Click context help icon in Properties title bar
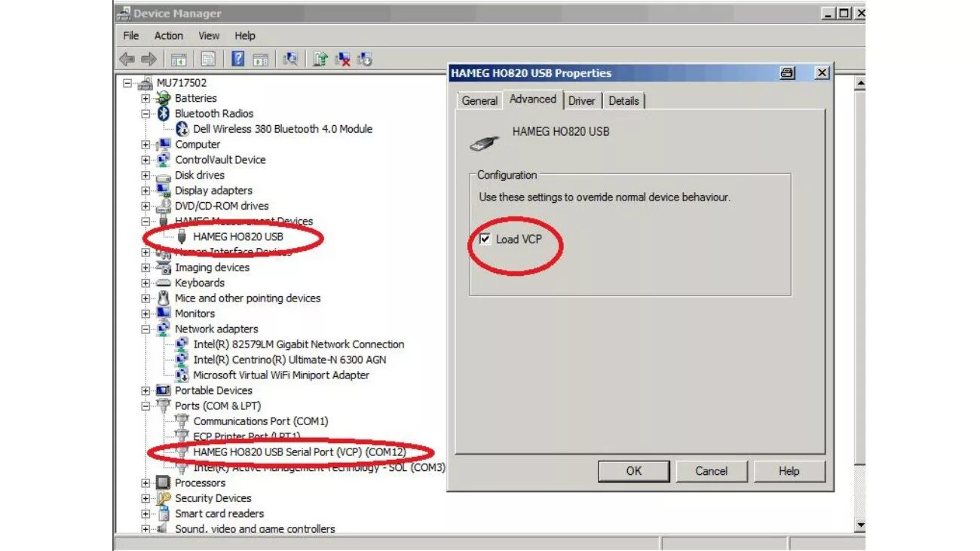The image size is (980, 551). tap(787, 73)
